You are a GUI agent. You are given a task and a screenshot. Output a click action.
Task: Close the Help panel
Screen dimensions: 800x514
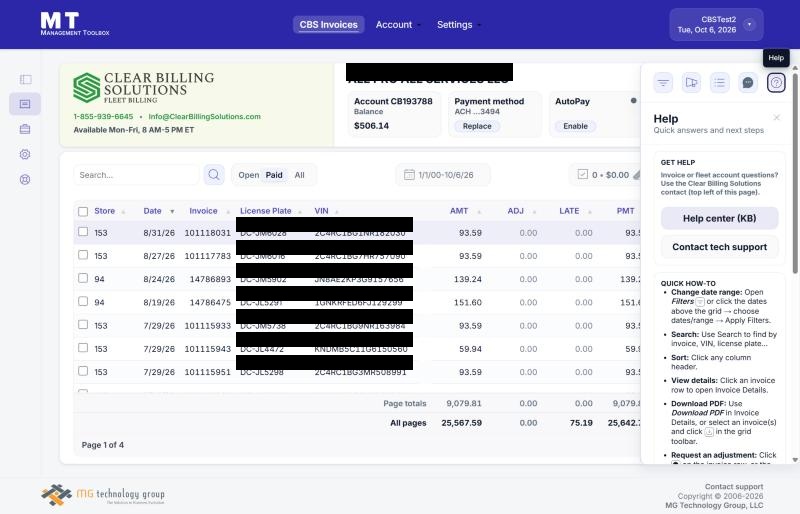(x=777, y=118)
